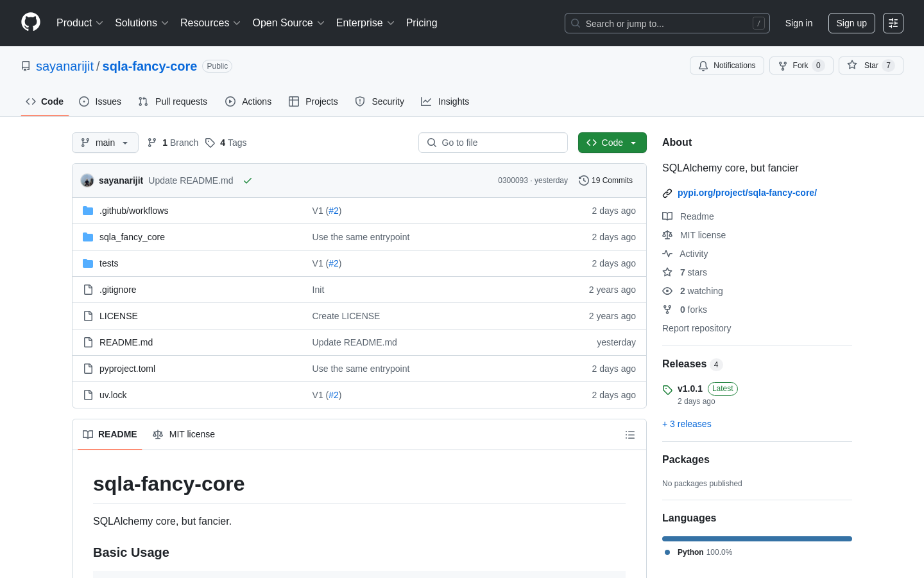Click the 0 forks link in About
Image resolution: width=924 pixels, height=578 pixels.
coord(693,310)
